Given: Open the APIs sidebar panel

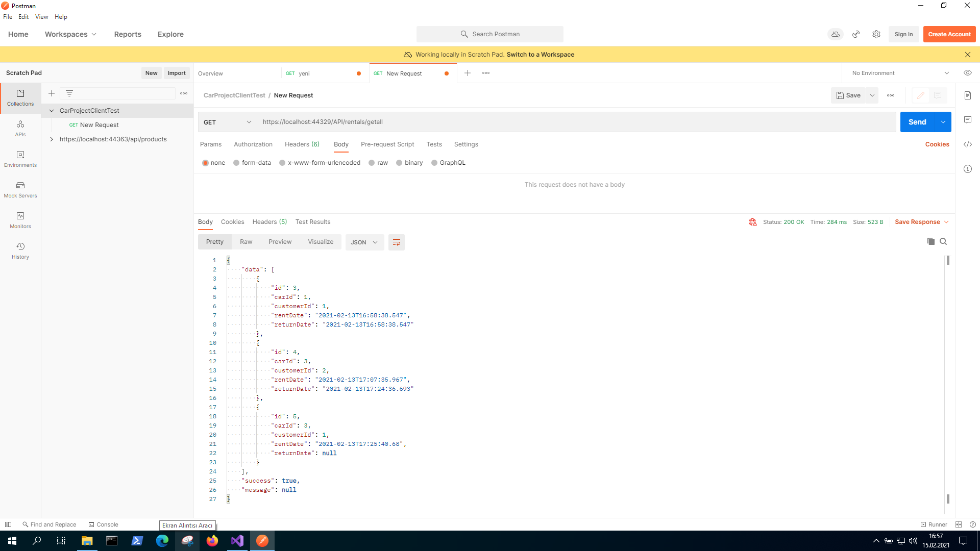Looking at the screenshot, I should click(20, 128).
